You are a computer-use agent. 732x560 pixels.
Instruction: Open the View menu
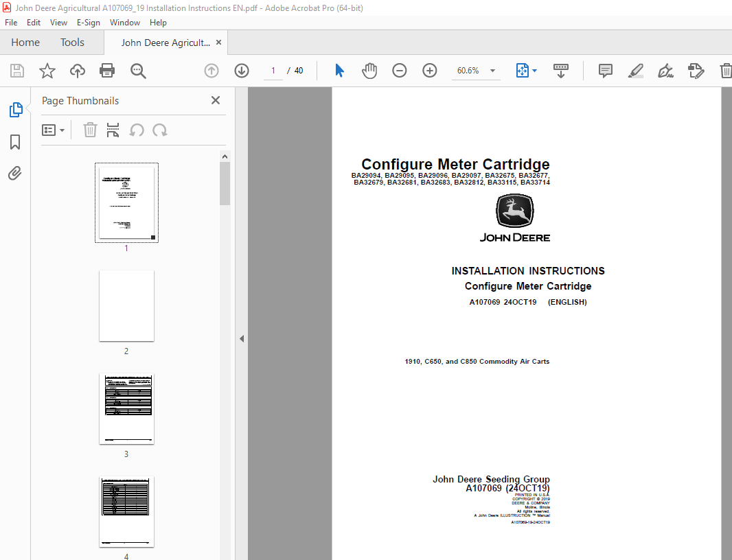click(58, 23)
